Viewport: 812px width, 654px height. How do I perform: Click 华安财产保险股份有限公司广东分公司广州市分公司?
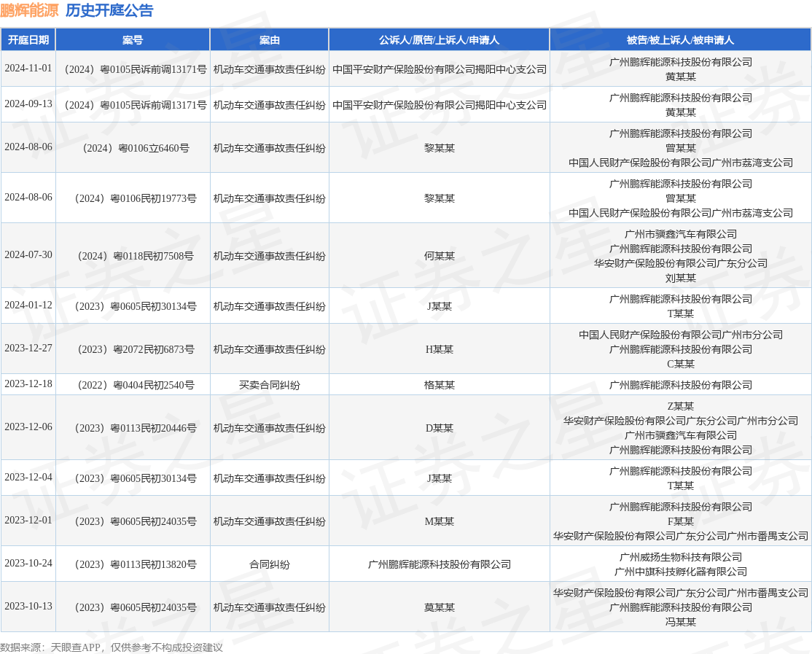click(x=681, y=421)
